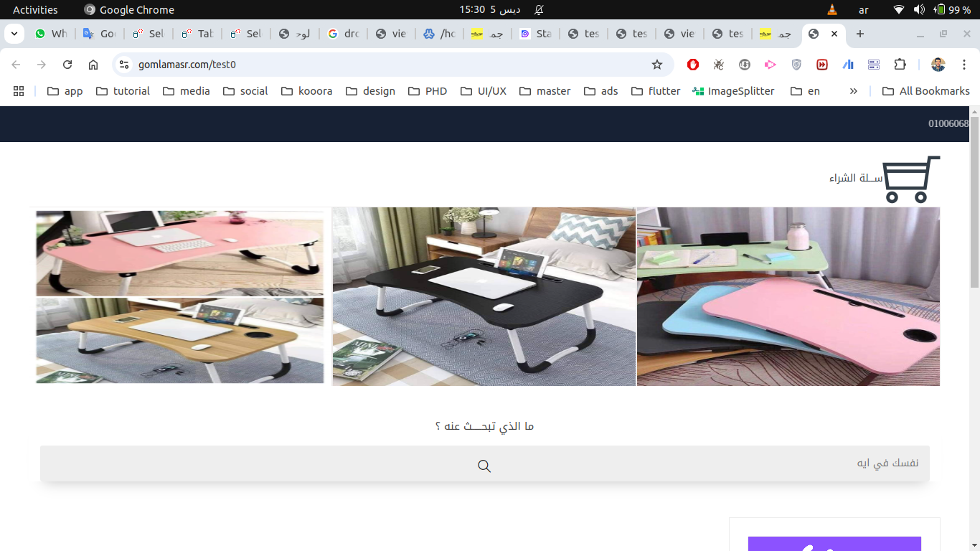This screenshot has width=980, height=551.
Task: Open the Chrome apps grid shortcut
Action: [x=19, y=91]
